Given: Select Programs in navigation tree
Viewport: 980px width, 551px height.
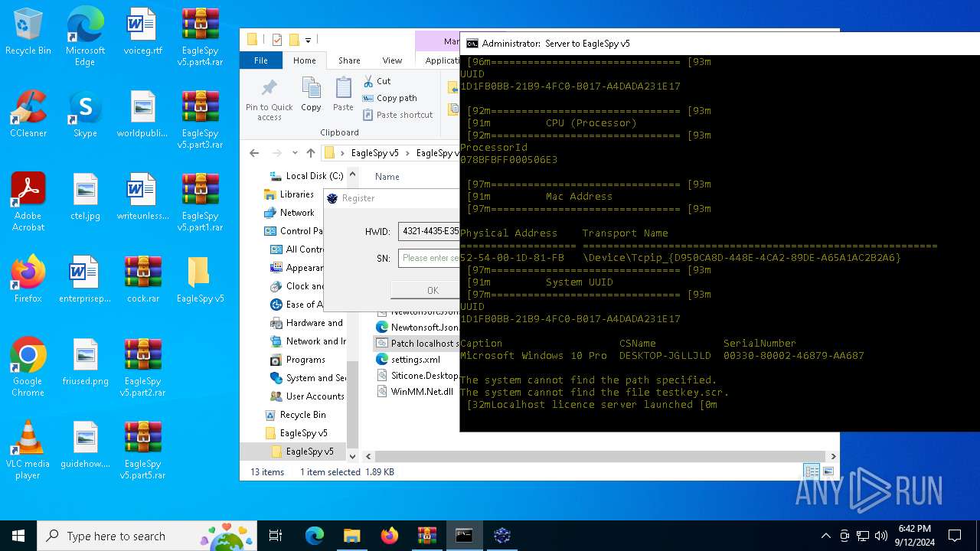Looking at the screenshot, I should 298,360.
